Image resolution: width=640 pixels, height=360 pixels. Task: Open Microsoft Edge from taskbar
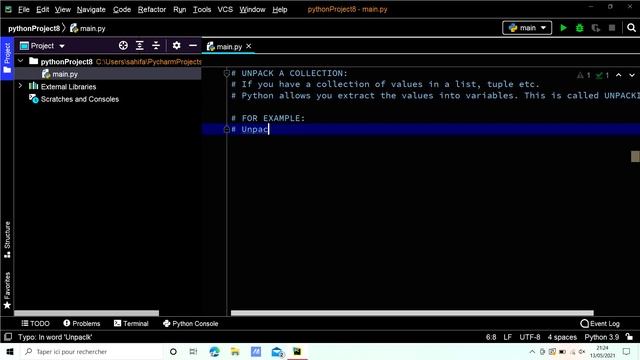click(214, 351)
